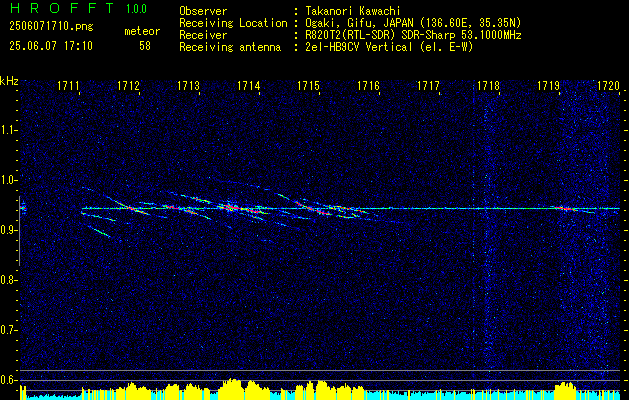Click the yellow signal-level block under 1719

pyautogui.click(x=565, y=390)
